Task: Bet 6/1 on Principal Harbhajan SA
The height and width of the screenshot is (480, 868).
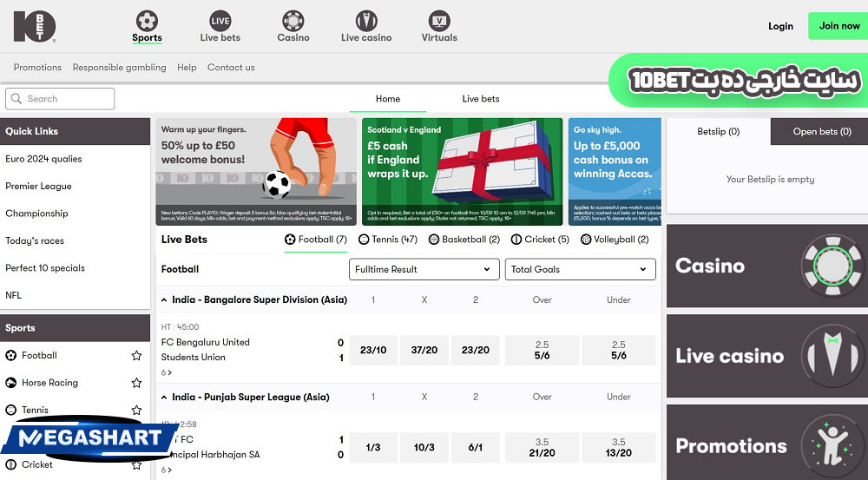Action: pos(475,447)
